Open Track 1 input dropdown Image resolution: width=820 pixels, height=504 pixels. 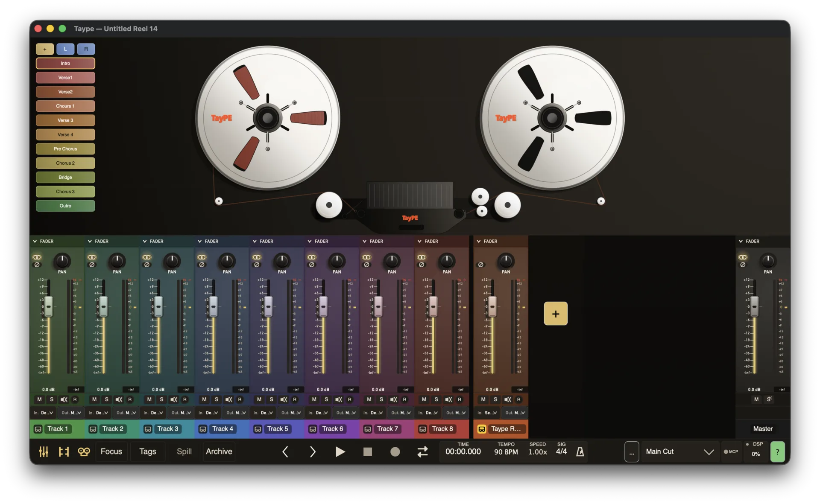(44, 413)
